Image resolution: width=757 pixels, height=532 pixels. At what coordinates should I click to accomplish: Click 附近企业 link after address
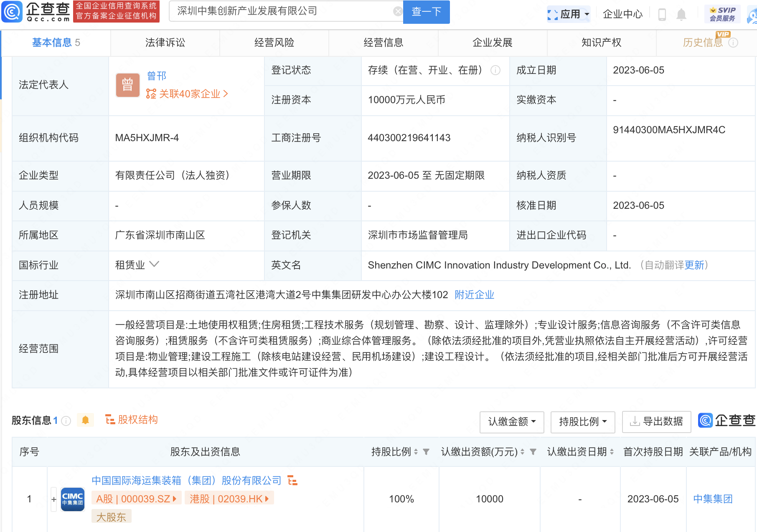[x=474, y=295]
